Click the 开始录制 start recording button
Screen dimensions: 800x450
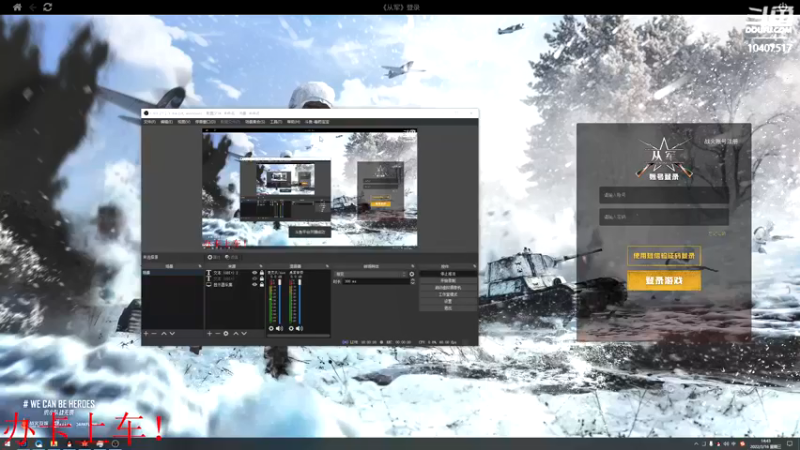[x=448, y=281]
